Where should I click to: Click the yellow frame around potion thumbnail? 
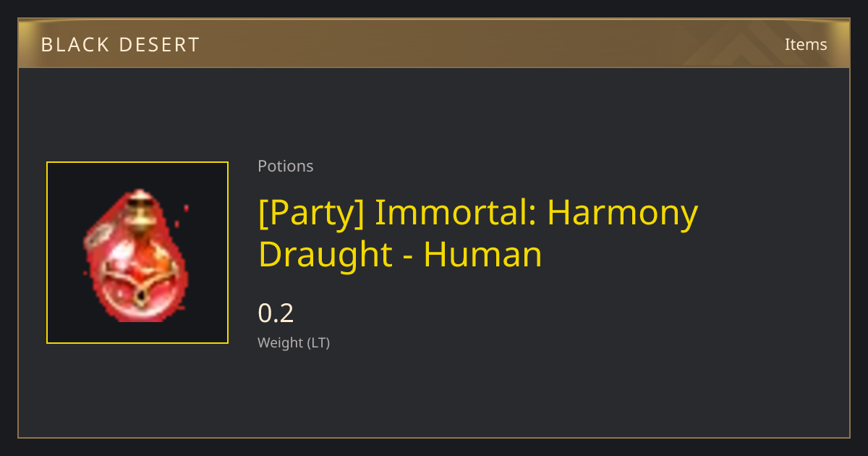coord(137,253)
